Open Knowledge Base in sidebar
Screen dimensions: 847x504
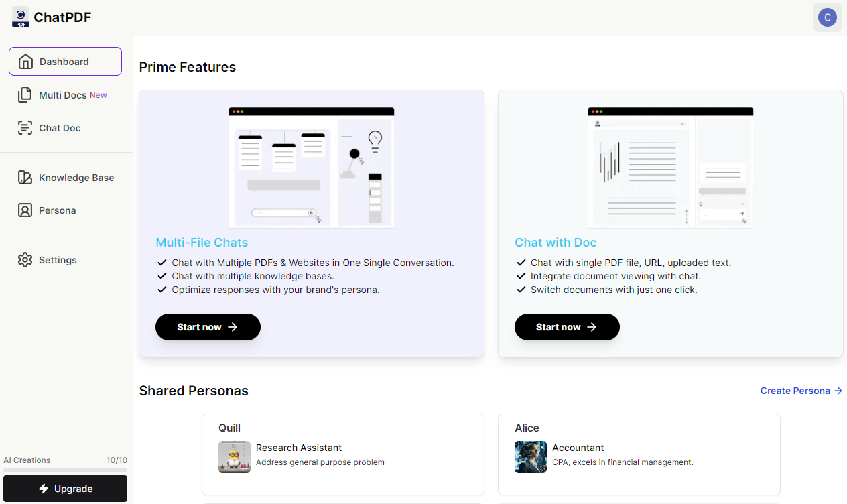(65, 178)
